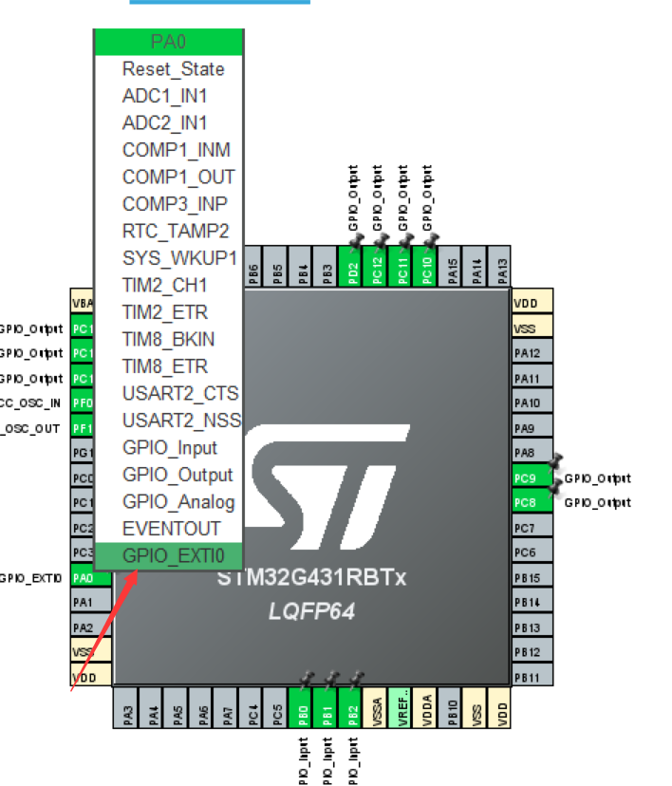Select pin PB11

click(532, 674)
